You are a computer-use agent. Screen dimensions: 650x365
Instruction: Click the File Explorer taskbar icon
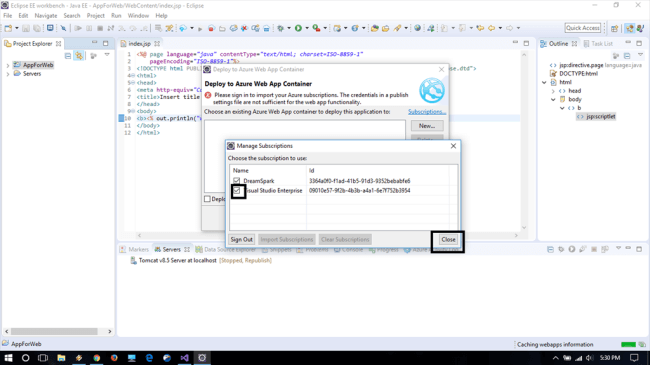(x=61, y=358)
